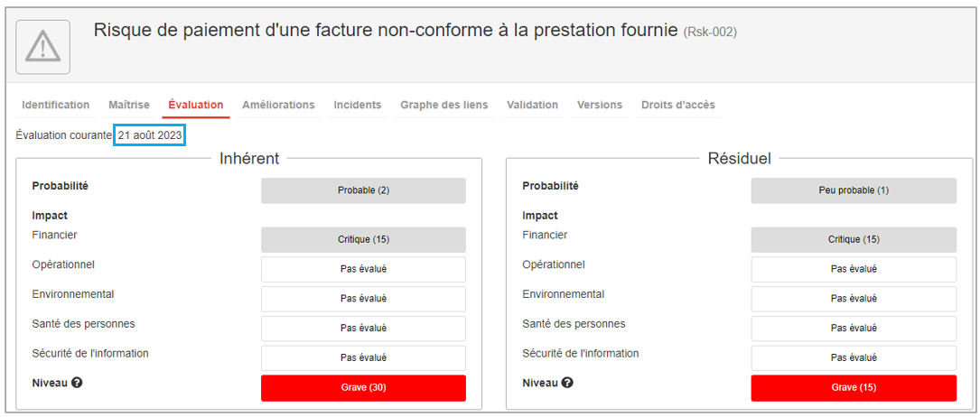Click the risk warning triangle icon
The height and width of the screenshot is (417, 980).
point(42,46)
